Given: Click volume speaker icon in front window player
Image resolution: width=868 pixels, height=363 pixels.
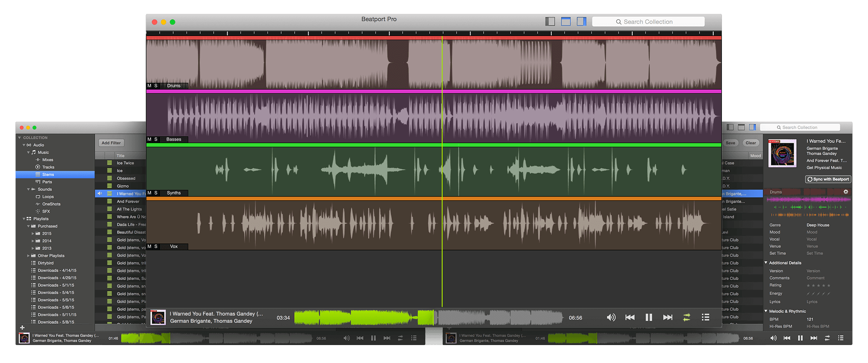Looking at the screenshot, I should coord(611,317).
